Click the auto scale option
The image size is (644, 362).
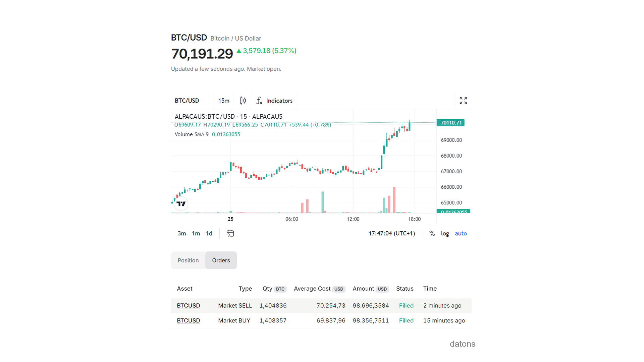(461, 233)
